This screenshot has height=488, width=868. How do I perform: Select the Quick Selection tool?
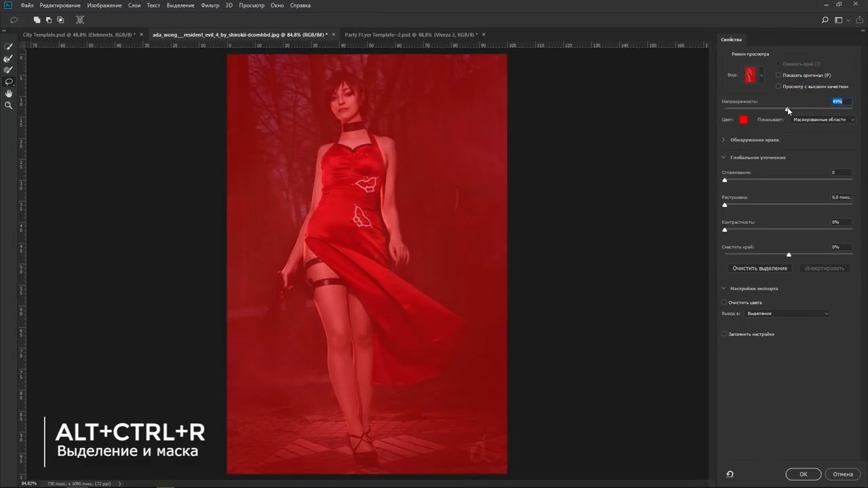pos(9,47)
